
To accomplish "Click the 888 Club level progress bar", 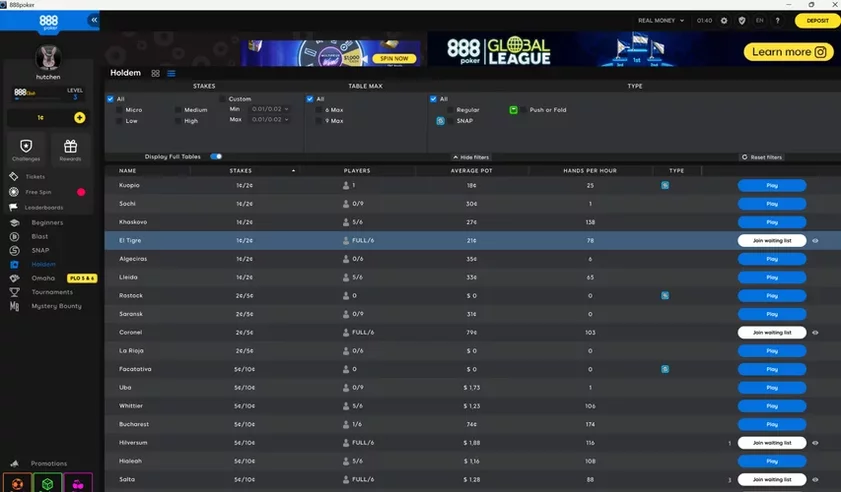I will [39, 99].
